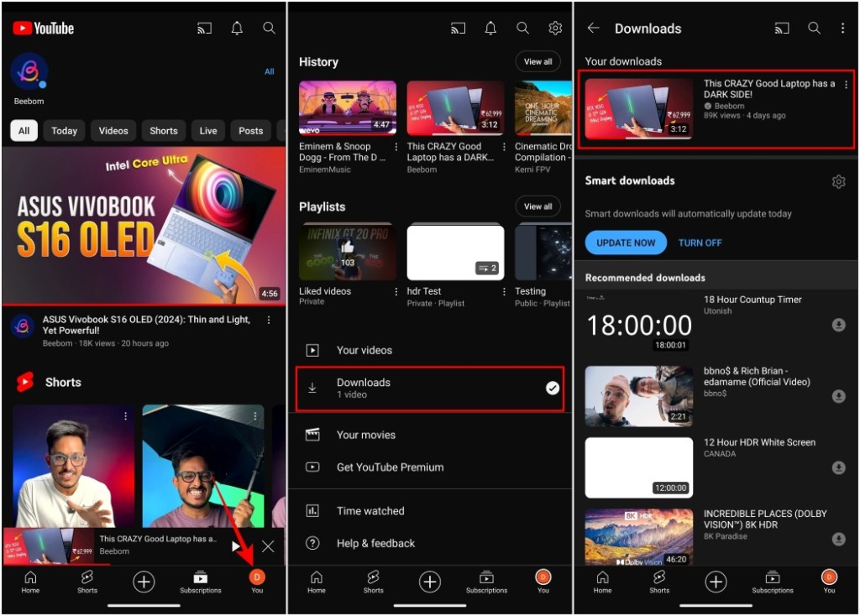Open the Liked videos playlist thumbnail
This screenshot has width=860, height=616.
point(348,252)
